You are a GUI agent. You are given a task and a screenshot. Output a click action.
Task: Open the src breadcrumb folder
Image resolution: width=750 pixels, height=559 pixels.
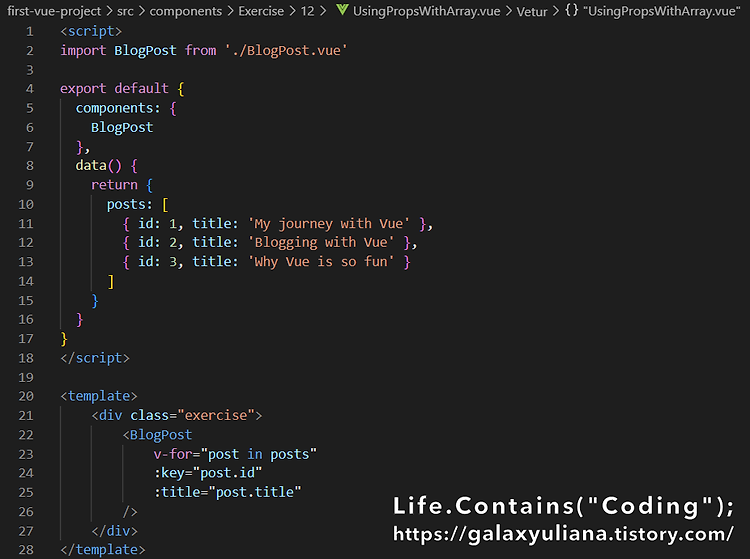[x=125, y=11]
